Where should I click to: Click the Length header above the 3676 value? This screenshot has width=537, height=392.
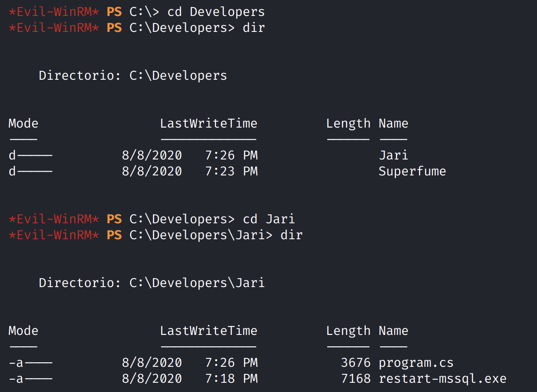(x=348, y=331)
